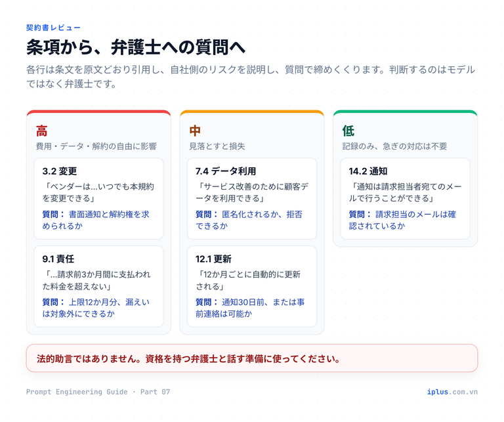Click the quote サービス改善のために顧客データを利用できる
504x422 pixels.
(x=252, y=192)
